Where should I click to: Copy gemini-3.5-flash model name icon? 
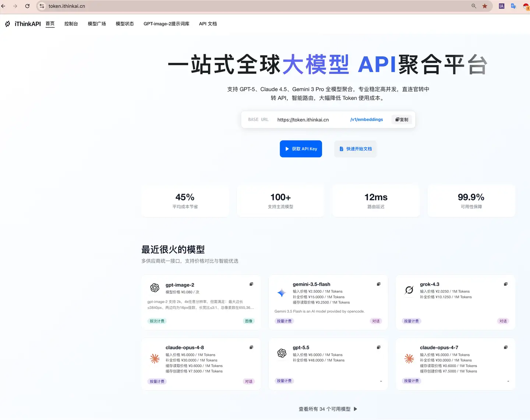coord(378,284)
